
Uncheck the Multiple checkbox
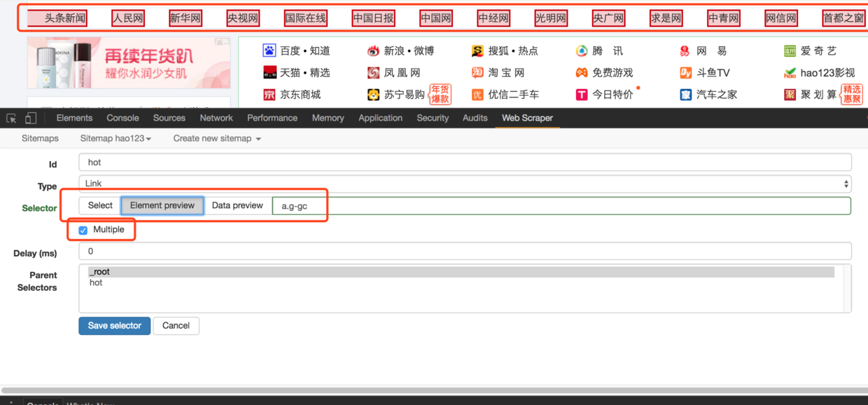coord(83,230)
